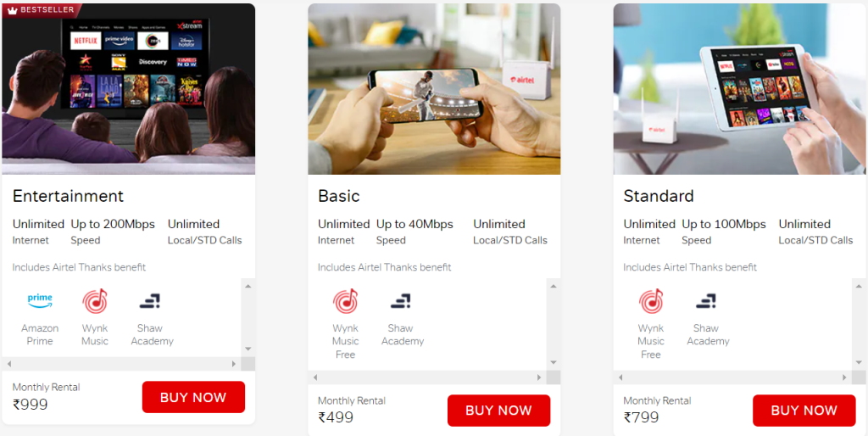Click Amazon Prime icon in Entertainment plan
This screenshot has height=436, width=868.
click(40, 300)
